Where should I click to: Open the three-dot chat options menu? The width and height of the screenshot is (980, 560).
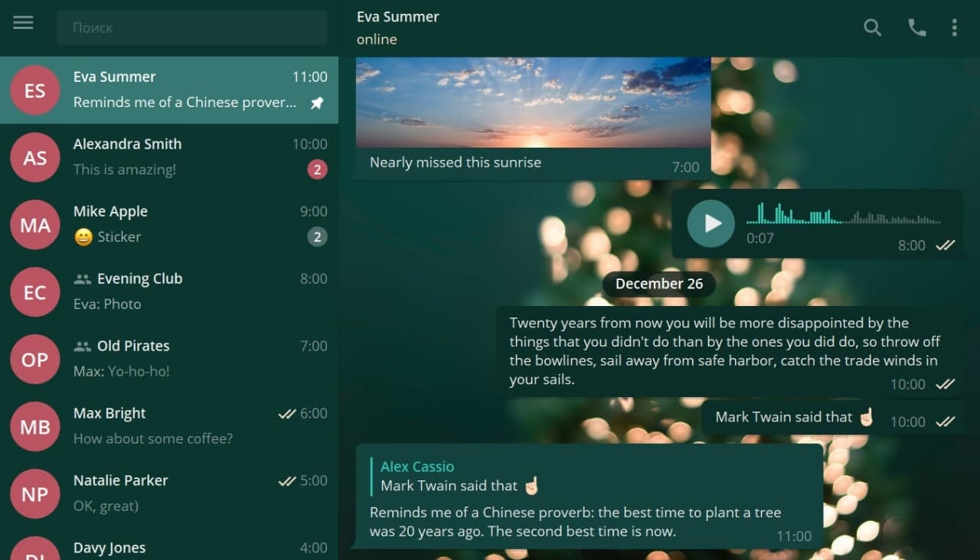click(954, 28)
